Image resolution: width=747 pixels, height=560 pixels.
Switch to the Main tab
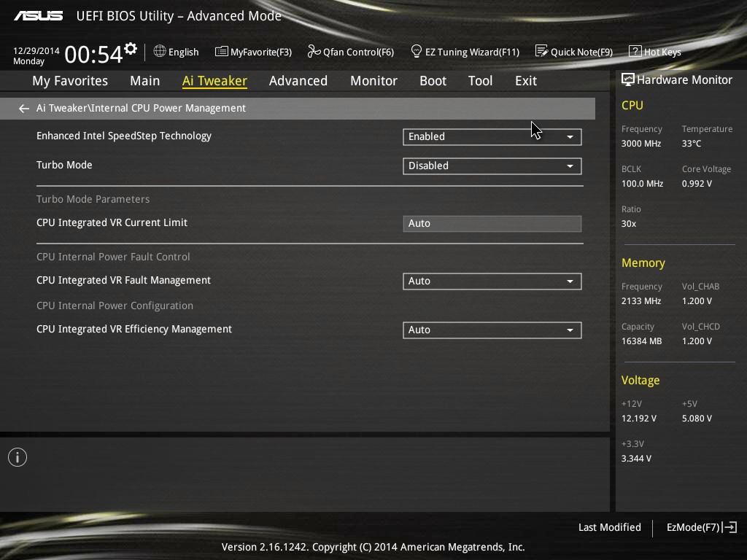pos(145,81)
